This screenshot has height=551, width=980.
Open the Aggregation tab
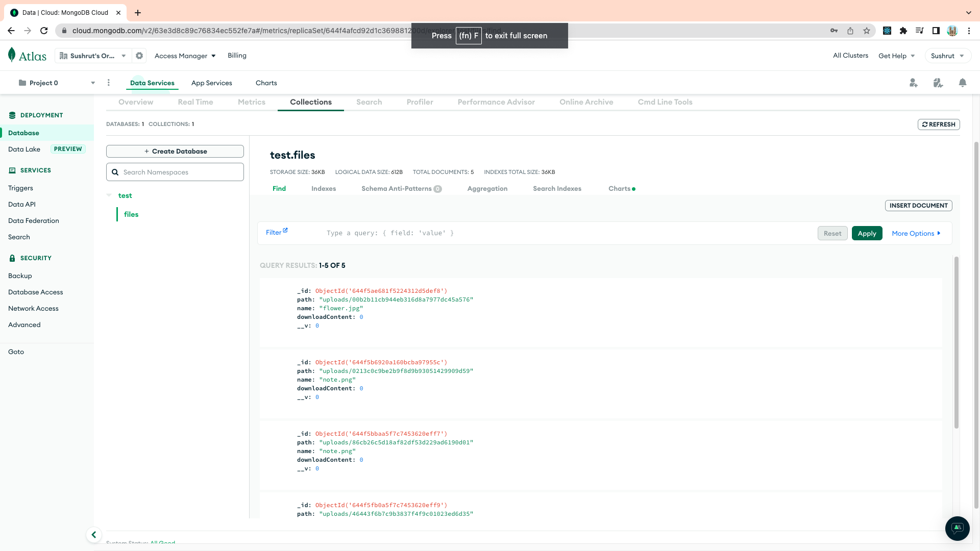tap(487, 188)
